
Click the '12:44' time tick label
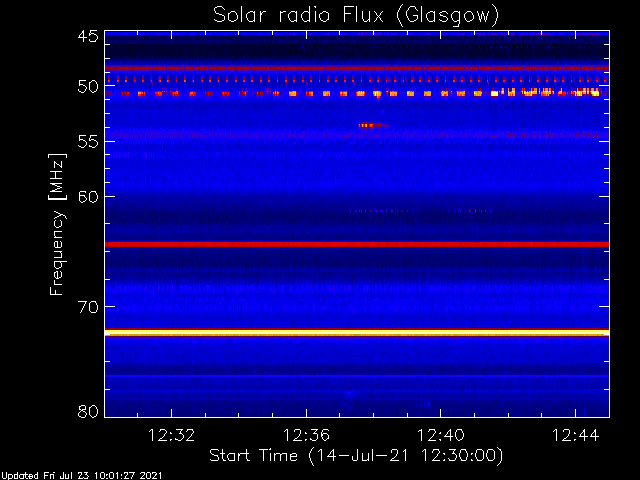click(576, 435)
